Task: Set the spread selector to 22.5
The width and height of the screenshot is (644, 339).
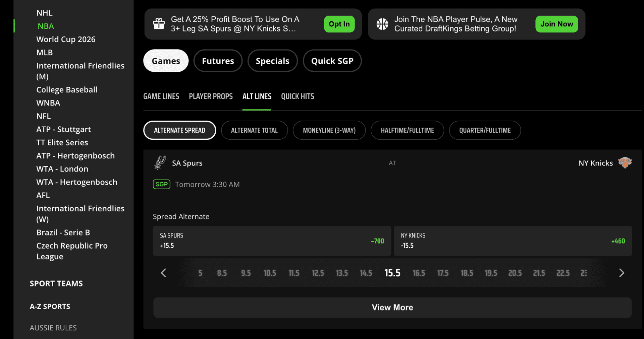Action: (563, 273)
